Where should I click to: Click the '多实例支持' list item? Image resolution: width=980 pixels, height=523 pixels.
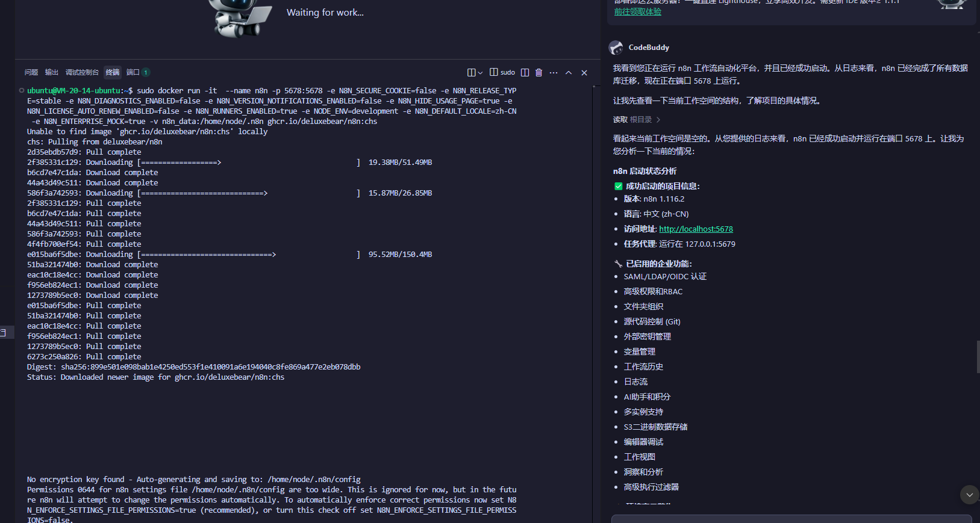(643, 412)
